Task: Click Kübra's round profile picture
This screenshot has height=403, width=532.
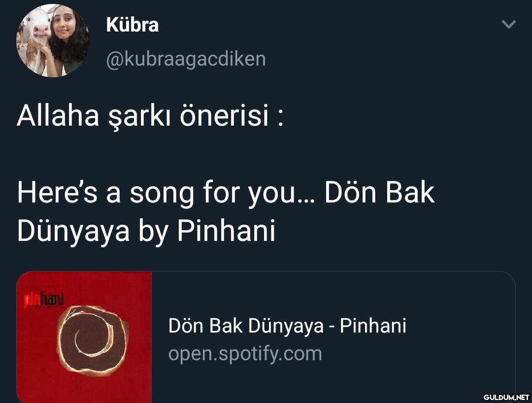Action: (x=53, y=40)
